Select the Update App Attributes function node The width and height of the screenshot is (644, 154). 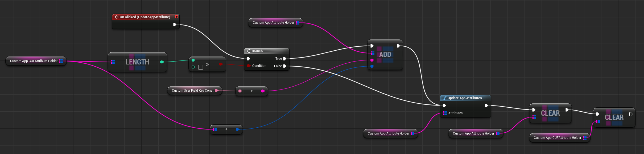pos(464,98)
